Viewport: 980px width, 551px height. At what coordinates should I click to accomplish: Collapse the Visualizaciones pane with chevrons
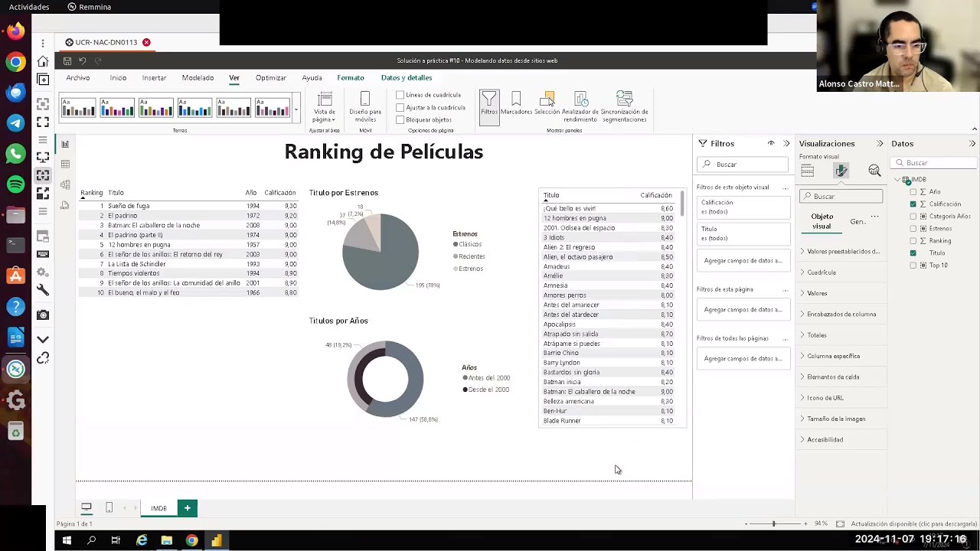(x=880, y=144)
